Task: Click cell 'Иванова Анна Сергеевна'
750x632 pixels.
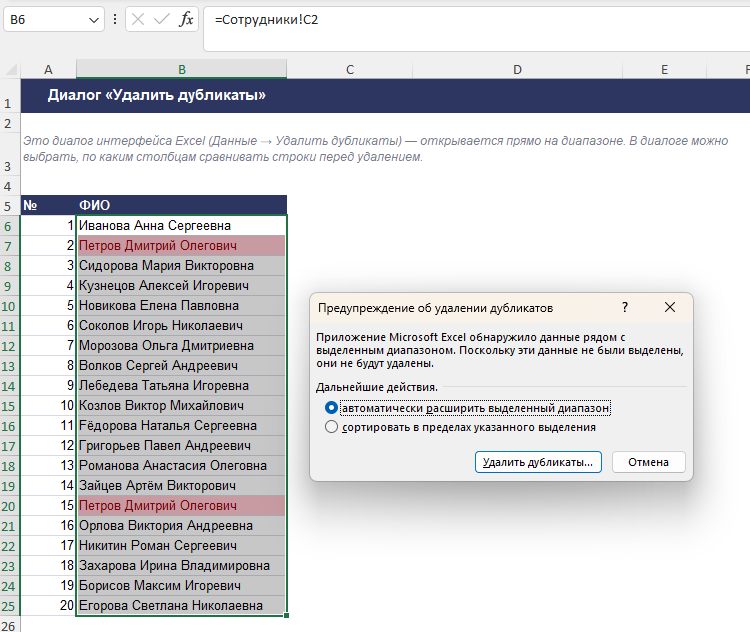Action: point(182,225)
